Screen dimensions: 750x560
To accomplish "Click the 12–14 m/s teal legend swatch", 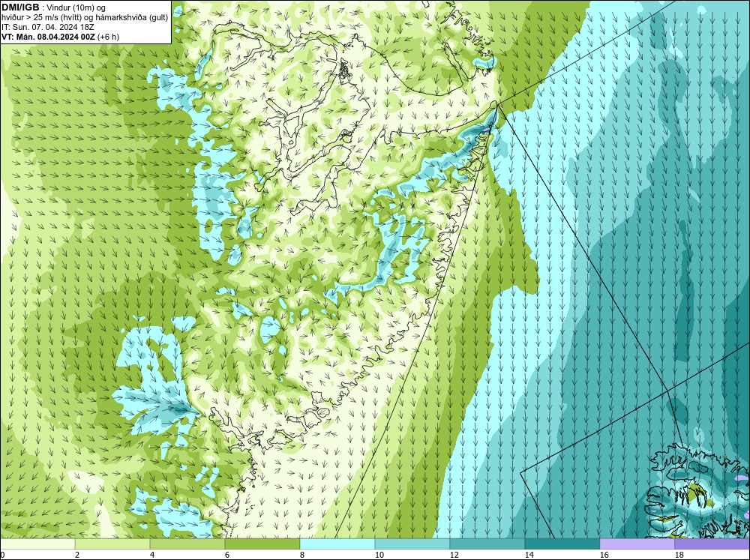I will tap(487, 544).
